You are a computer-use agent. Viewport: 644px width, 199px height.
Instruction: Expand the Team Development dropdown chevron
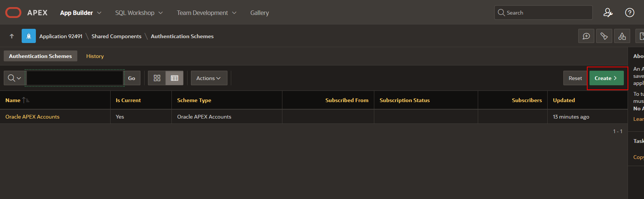click(234, 13)
